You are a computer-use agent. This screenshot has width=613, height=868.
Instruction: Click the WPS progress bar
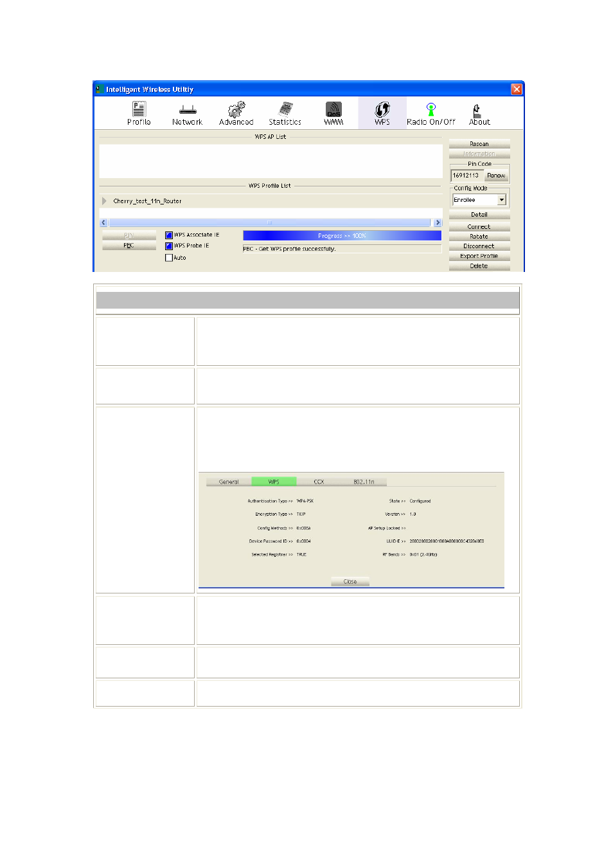[342, 236]
